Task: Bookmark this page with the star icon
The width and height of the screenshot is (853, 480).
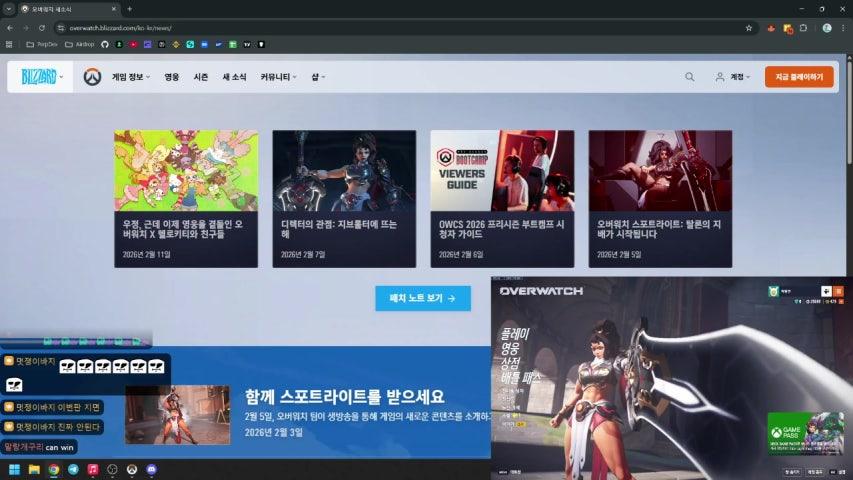Action: [x=749, y=28]
